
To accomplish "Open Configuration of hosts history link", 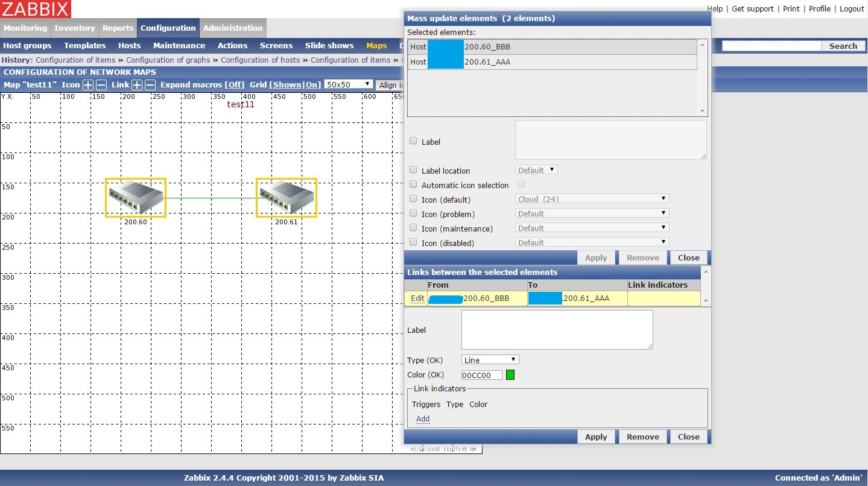I will coord(260,60).
